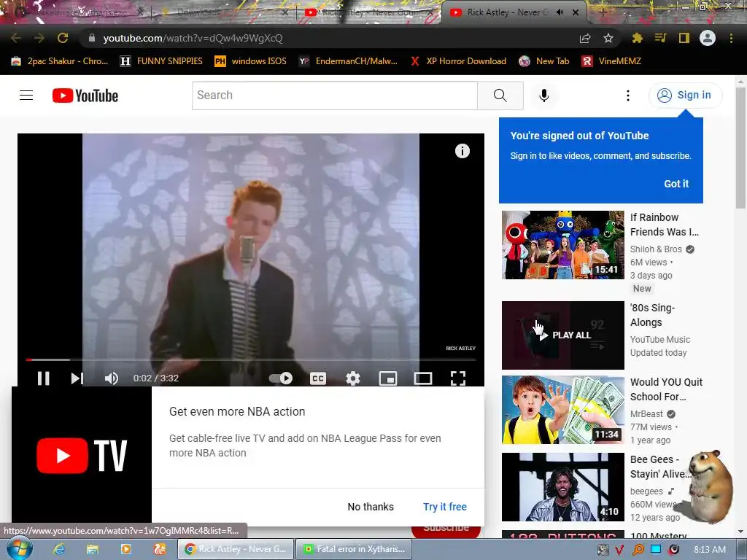Click the Sign in button
747x560 pixels.
click(x=685, y=96)
